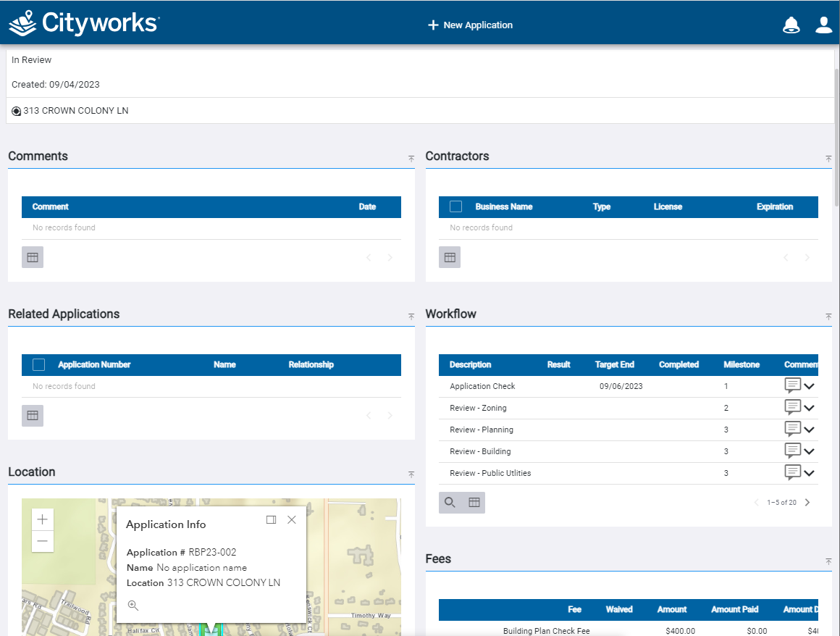Zoom in on the location map
This screenshot has height=636, width=840.
pyautogui.click(x=43, y=519)
